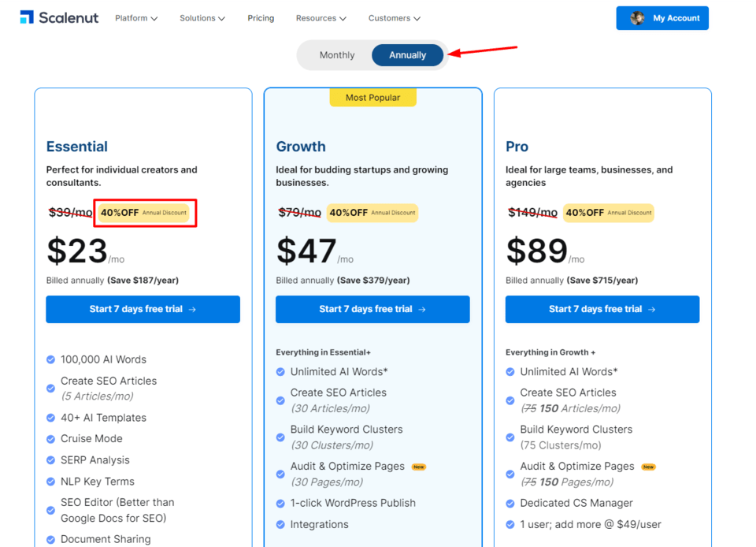
Task: Click the My Account avatar picture
Action: pos(637,18)
